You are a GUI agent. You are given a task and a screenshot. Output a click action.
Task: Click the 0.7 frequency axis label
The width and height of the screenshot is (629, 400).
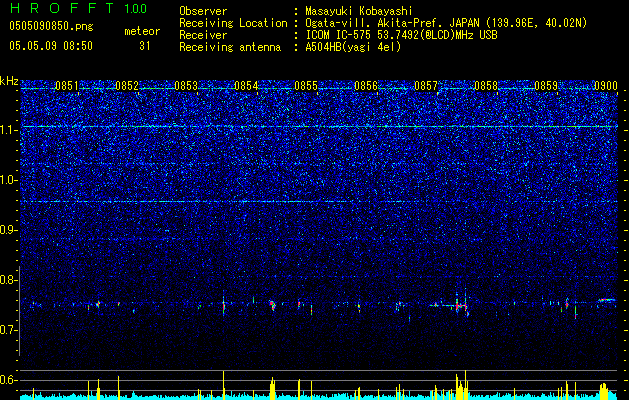click(x=9, y=330)
